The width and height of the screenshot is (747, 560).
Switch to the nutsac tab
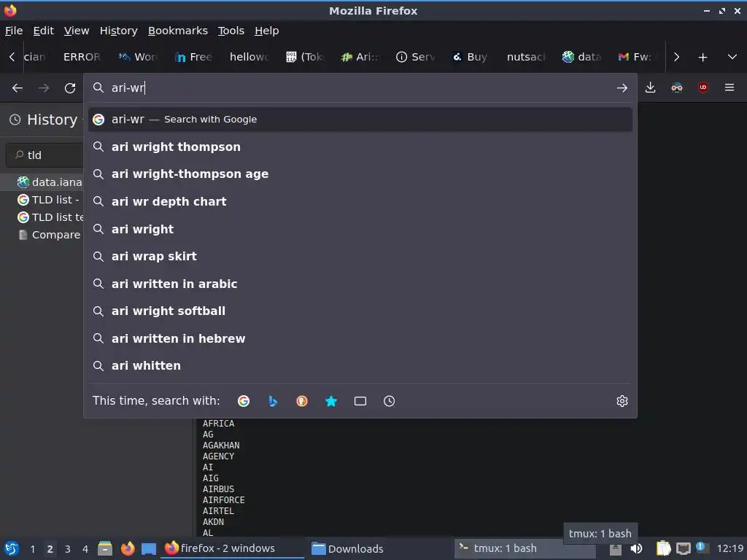click(526, 57)
